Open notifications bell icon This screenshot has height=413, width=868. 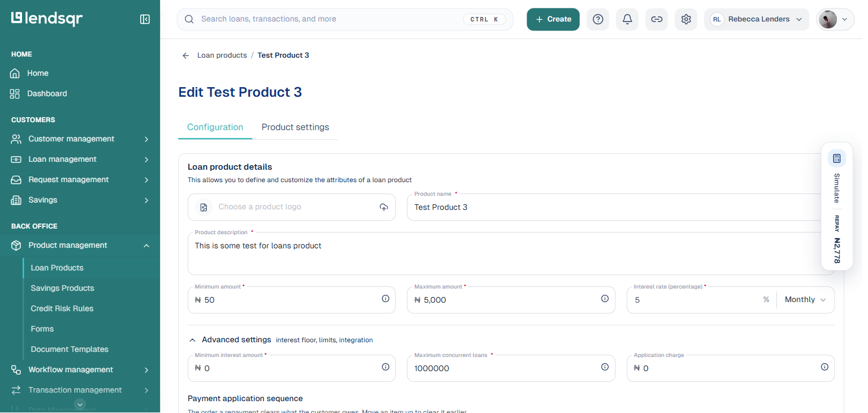tap(627, 19)
